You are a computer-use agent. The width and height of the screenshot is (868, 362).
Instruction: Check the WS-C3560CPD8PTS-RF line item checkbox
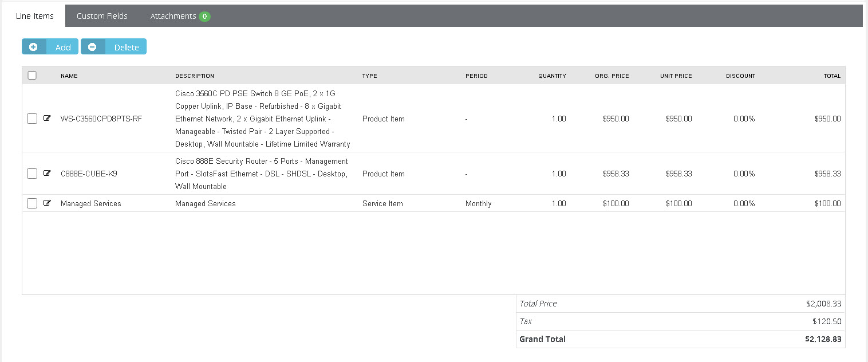tap(32, 119)
